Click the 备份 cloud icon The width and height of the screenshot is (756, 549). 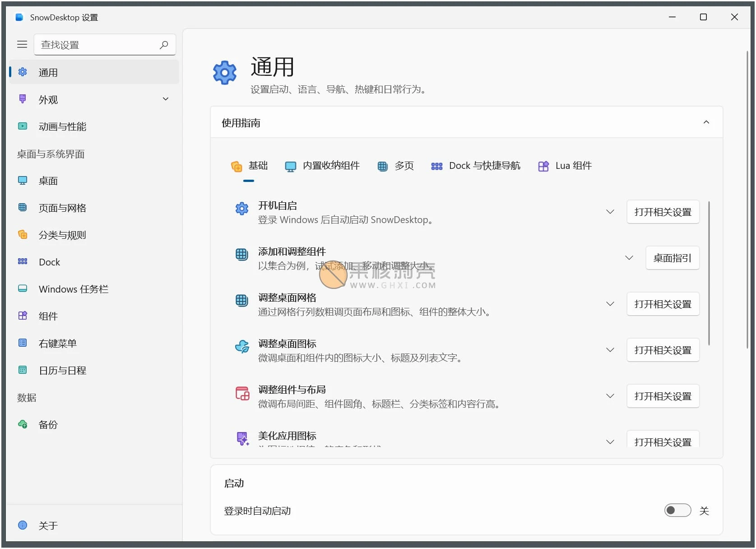coord(23,424)
